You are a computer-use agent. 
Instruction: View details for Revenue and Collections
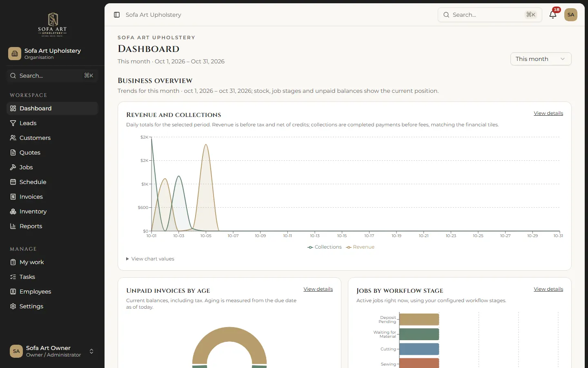click(x=548, y=113)
